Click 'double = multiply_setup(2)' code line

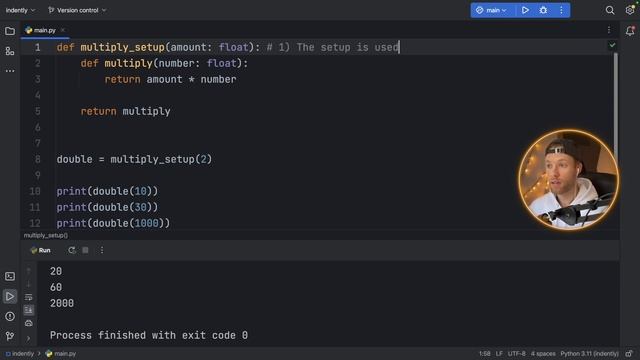coord(134,159)
